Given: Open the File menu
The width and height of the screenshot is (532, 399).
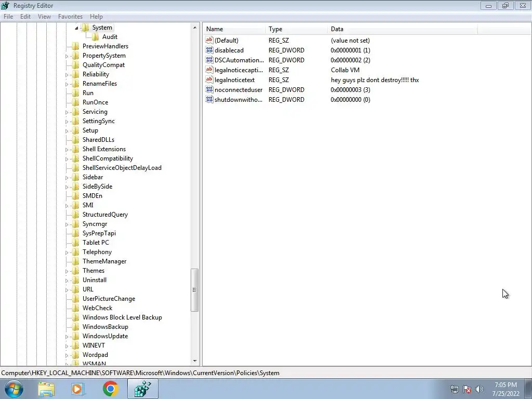Looking at the screenshot, I should (x=8, y=16).
